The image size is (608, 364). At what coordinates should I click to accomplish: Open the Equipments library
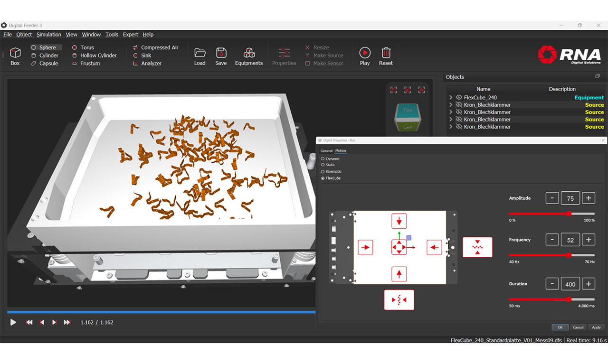249,56
